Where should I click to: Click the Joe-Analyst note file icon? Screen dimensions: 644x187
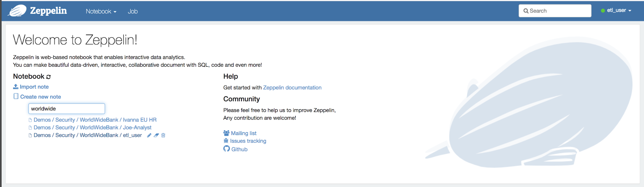click(30, 128)
